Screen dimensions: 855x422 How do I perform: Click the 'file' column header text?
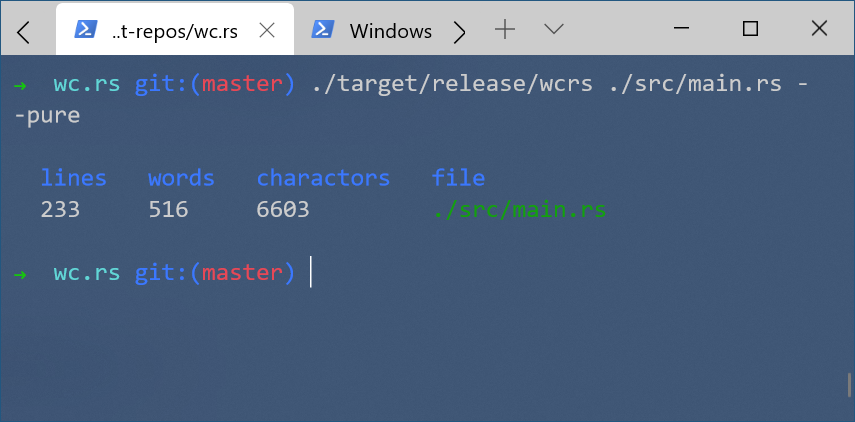(458, 178)
